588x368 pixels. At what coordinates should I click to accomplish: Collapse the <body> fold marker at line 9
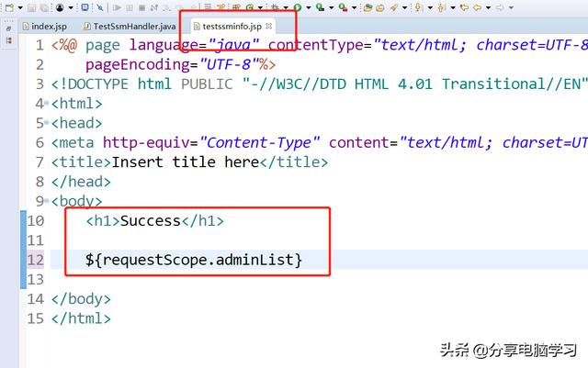pos(47,200)
